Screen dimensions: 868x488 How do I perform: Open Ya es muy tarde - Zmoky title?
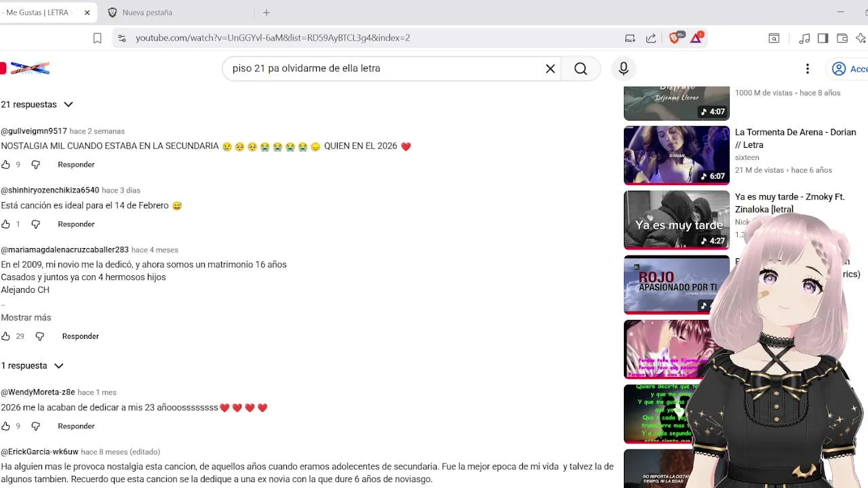[x=789, y=203]
